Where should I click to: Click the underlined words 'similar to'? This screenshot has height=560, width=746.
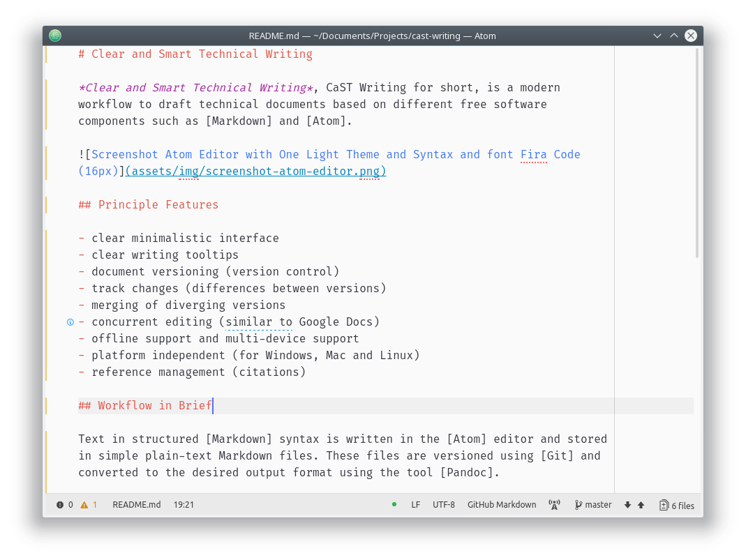[259, 321]
